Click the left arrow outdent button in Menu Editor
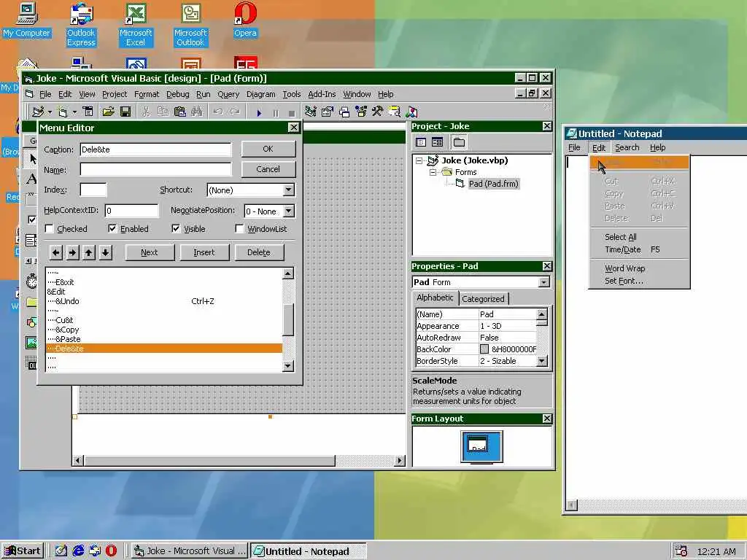The width and height of the screenshot is (747, 560). pyautogui.click(x=55, y=252)
